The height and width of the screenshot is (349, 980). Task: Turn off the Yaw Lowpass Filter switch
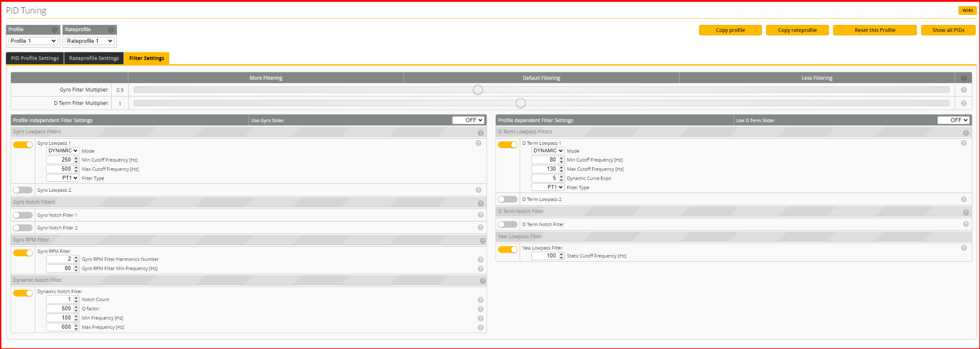point(507,250)
